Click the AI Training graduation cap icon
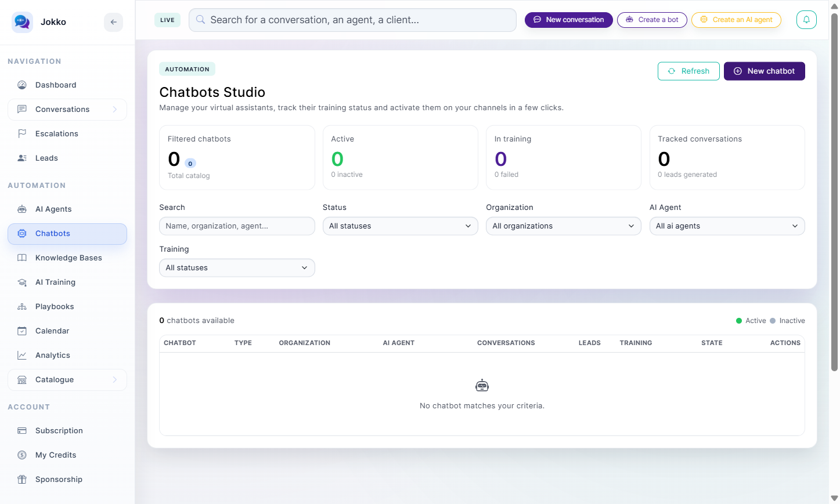The height and width of the screenshot is (504, 840). 22,282
